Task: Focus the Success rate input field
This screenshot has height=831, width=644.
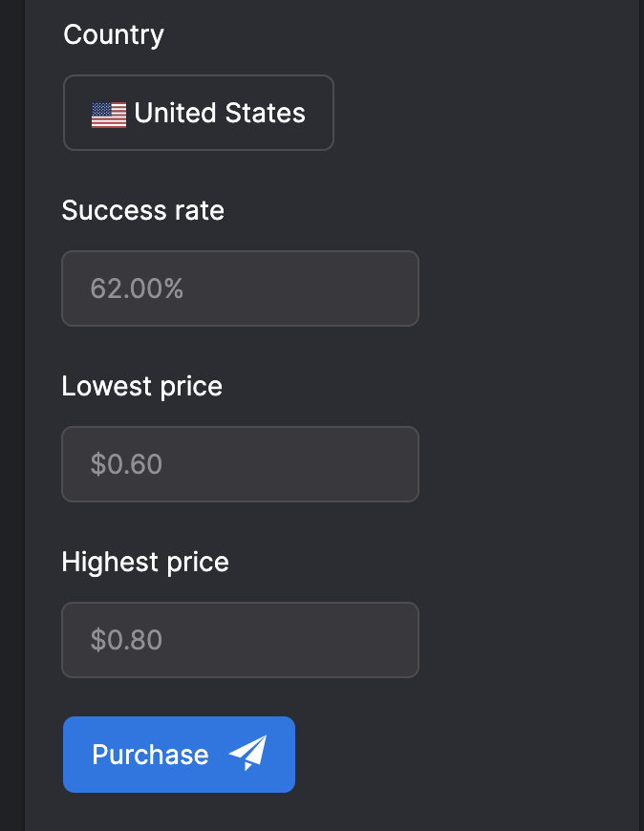Action: pyautogui.click(x=239, y=288)
